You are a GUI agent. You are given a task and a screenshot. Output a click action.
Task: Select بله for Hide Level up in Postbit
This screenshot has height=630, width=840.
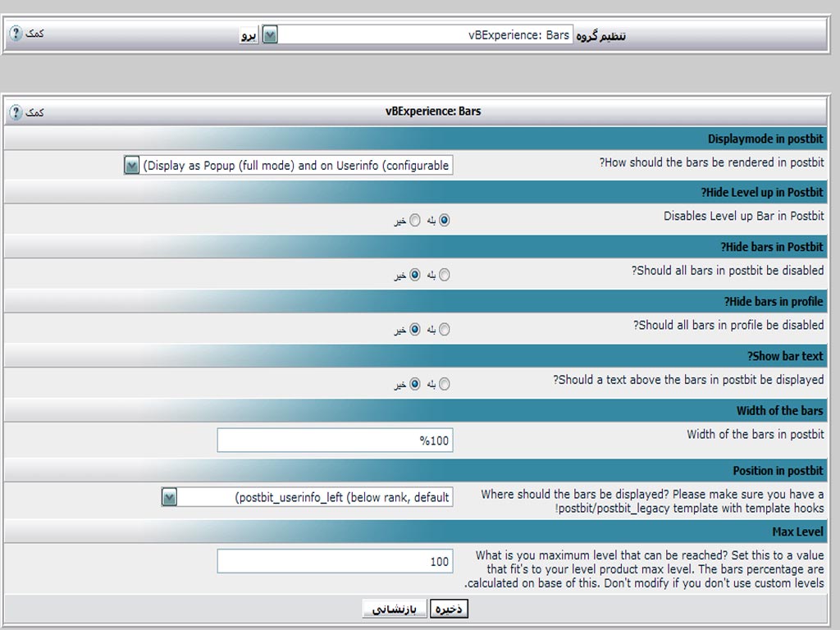(x=444, y=220)
